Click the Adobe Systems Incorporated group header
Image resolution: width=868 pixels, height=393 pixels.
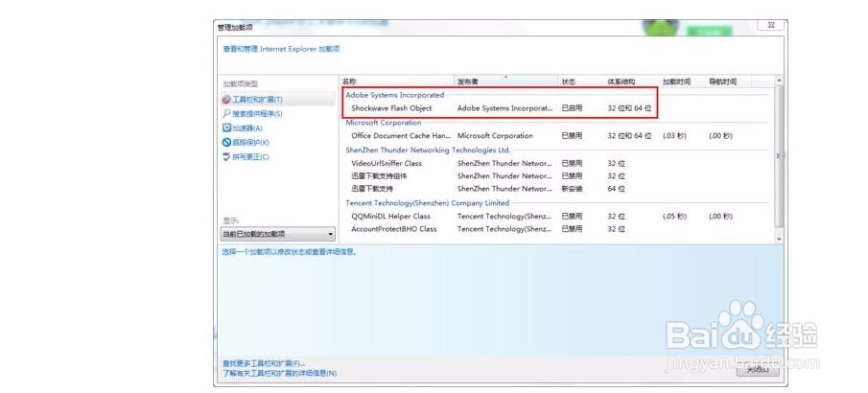point(395,95)
